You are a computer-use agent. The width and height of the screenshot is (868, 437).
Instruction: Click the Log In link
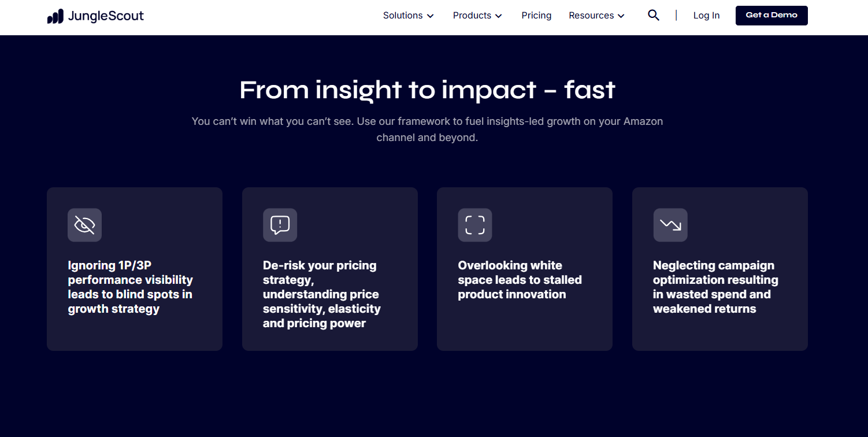pyautogui.click(x=706, y=16)
